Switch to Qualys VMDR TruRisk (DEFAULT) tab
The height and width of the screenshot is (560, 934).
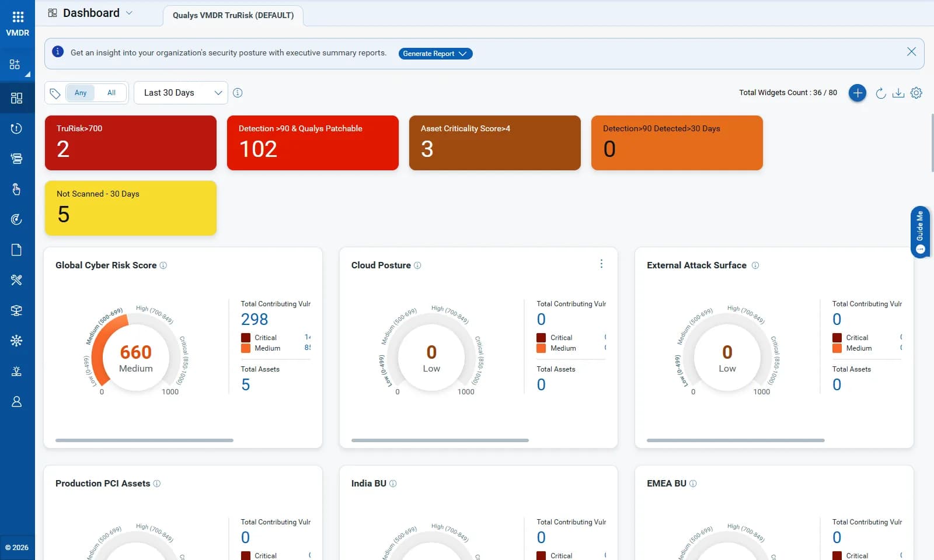coord(233,15)
